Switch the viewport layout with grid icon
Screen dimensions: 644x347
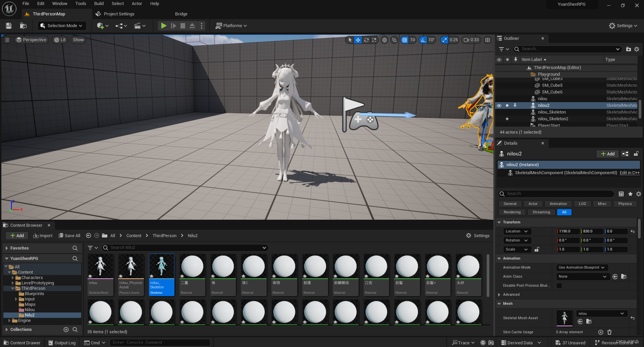[x=487, y=40]
